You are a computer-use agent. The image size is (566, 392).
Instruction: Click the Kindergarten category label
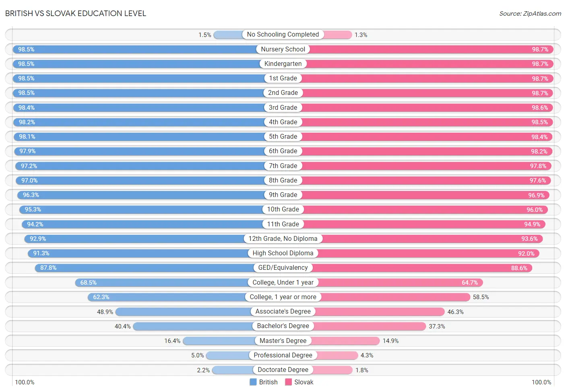tap(283, 64)
